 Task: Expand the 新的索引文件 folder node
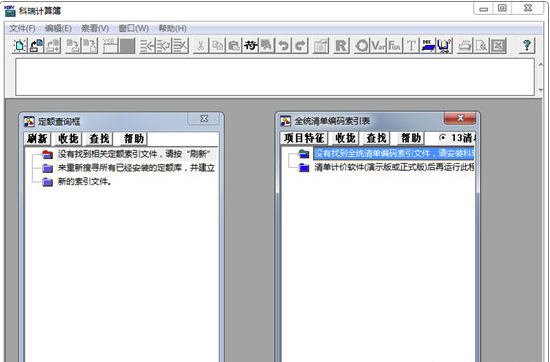point(47,182)
